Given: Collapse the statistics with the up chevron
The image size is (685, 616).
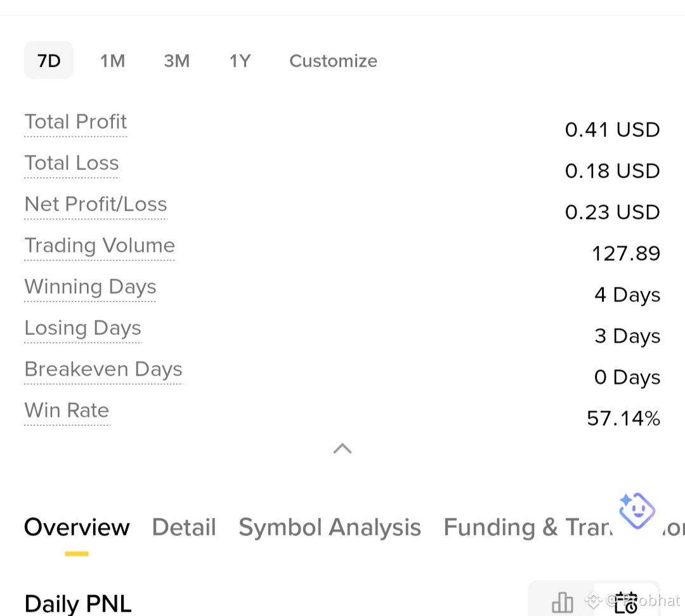Looking at the screenshot, I should pos(342,449).
